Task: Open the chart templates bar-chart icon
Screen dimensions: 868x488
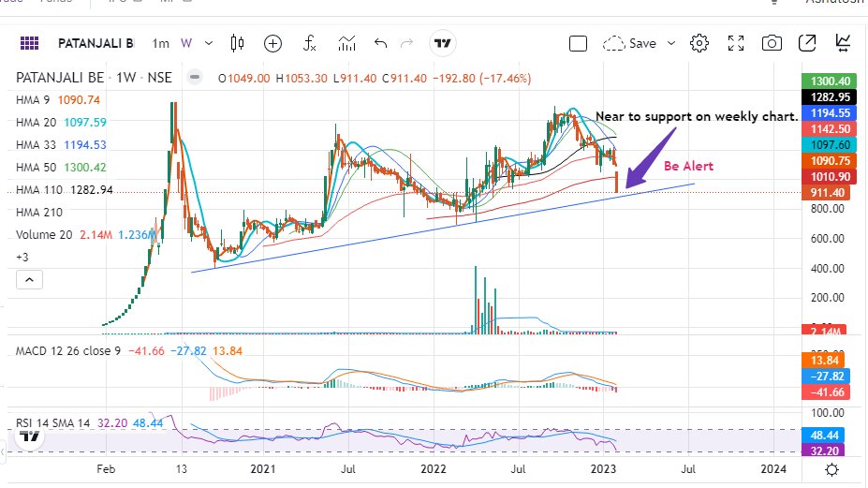Action: pos(346,43)
